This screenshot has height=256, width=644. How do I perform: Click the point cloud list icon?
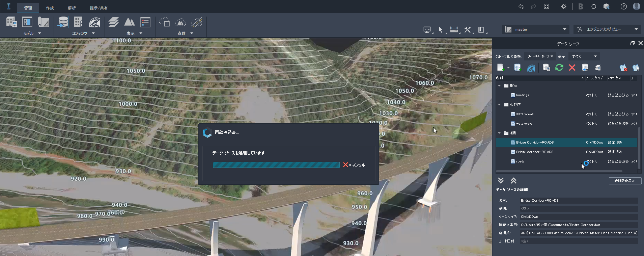165,22
